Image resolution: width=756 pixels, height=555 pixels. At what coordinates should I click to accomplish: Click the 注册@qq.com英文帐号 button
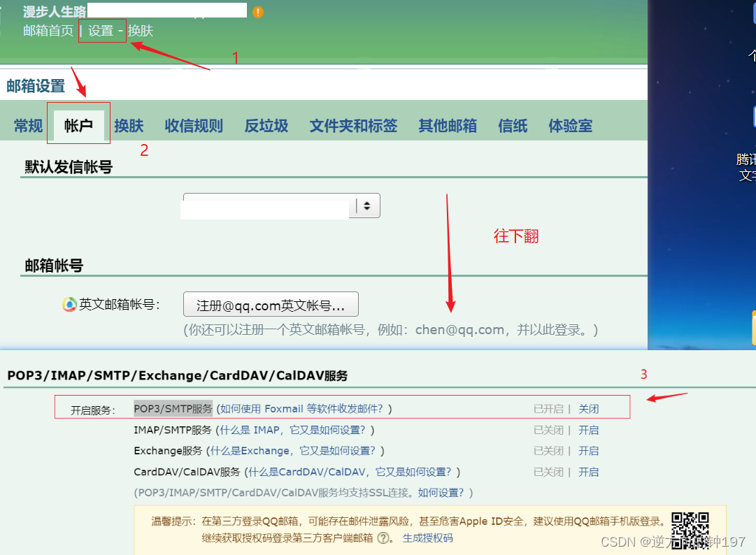point(271,305)
